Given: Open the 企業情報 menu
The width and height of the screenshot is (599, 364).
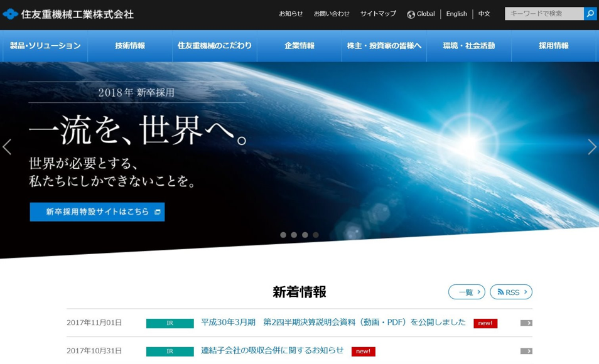Looking at the screenshot, I should coord(299,46).
